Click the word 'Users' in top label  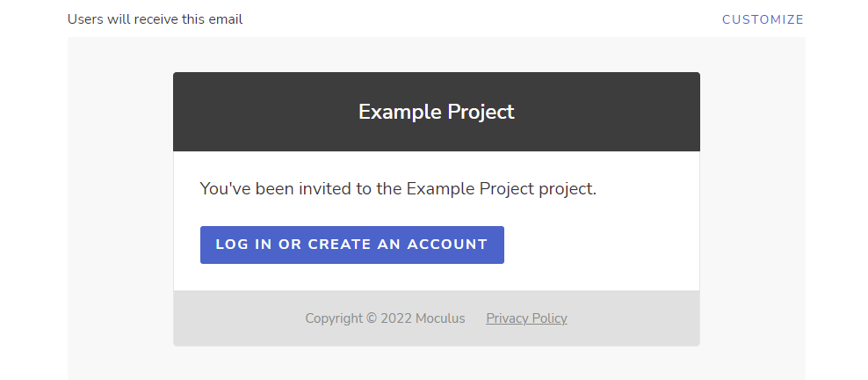83,19
